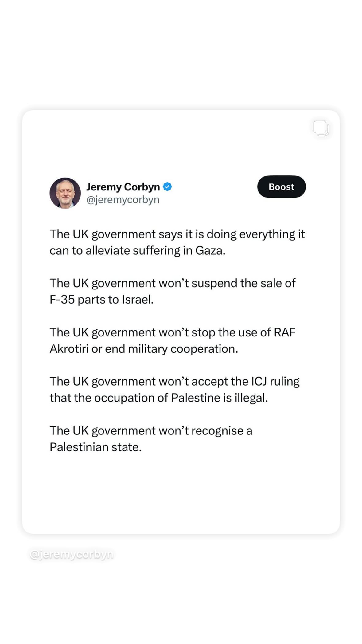
Task: Click the paragraph about alleviating suffering in Gaza
Action: point(177,242)
